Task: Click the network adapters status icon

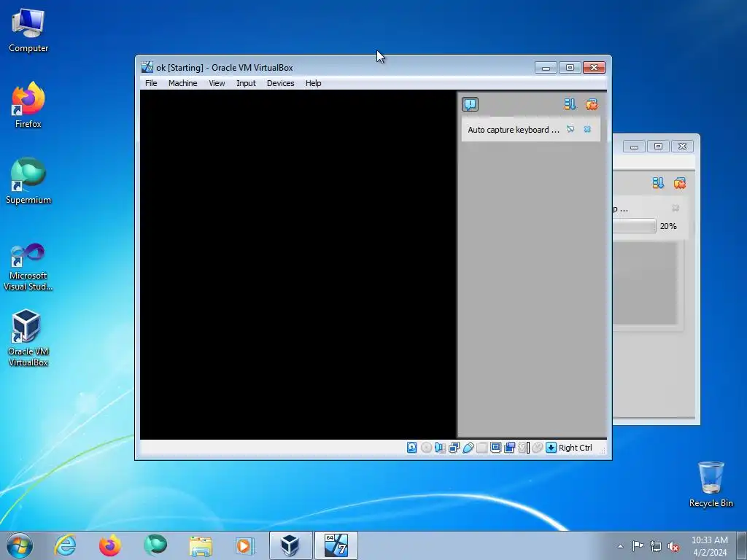Action: (x=454, y=448)
